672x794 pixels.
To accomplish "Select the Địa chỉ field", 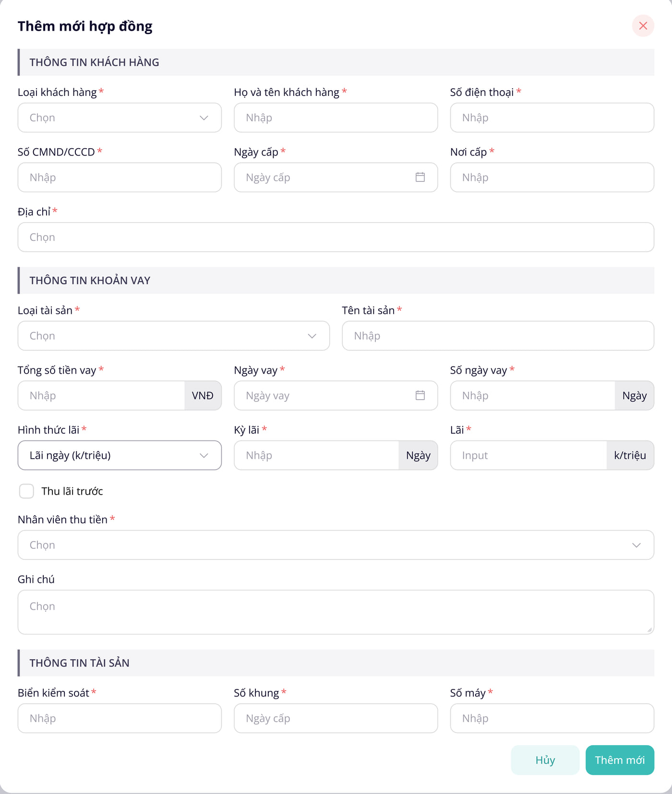I will [336, 237].
